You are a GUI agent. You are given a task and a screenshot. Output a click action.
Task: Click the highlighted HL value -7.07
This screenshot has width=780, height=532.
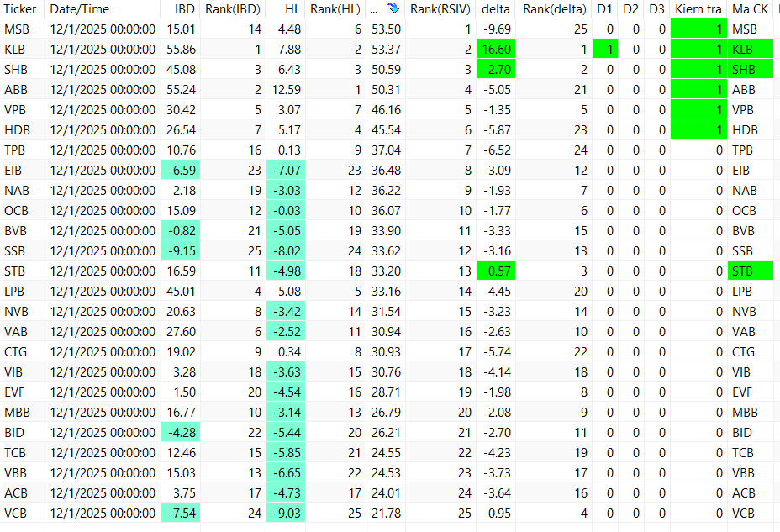pyautogui.click(x=286, y=171)
